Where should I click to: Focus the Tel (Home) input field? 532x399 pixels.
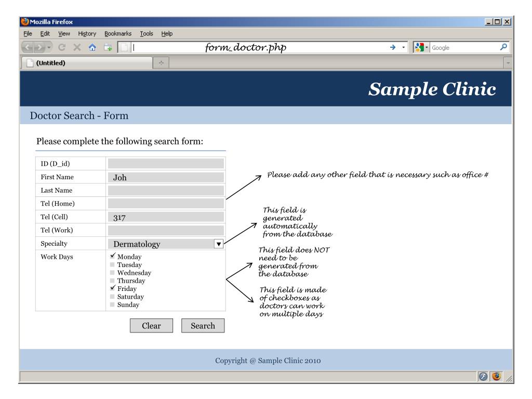coord(166,204)
